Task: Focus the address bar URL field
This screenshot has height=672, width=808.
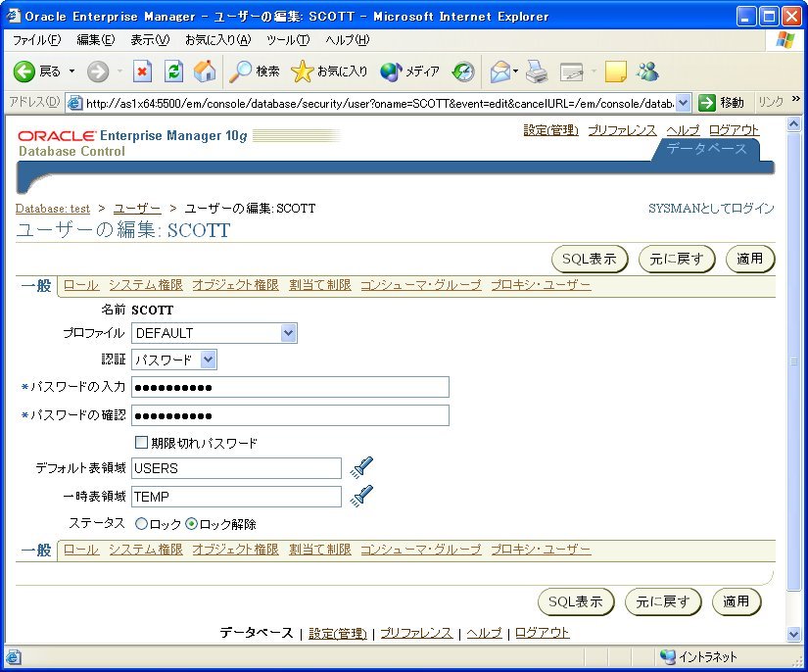Action: pyautogui.click(x=379, y=103)
